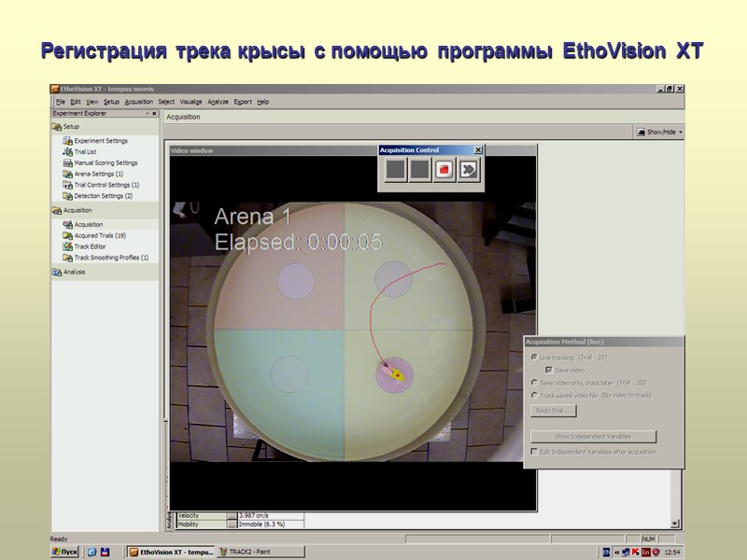Toggle the Save video checkbox
The height and width of the screenshot is (560, 747).
pyautogui.click(x=549, y=370)
